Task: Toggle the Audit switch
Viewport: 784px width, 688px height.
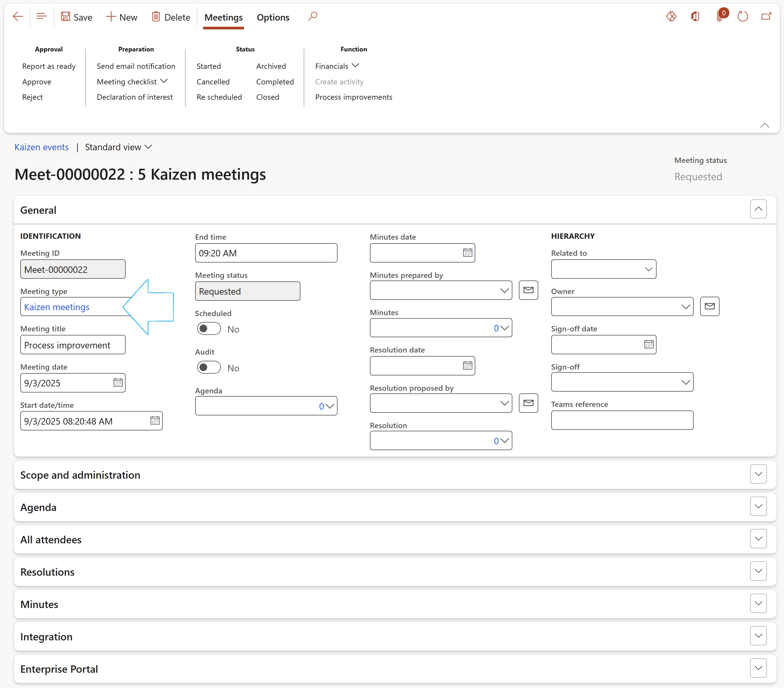Action: point(209,368)
